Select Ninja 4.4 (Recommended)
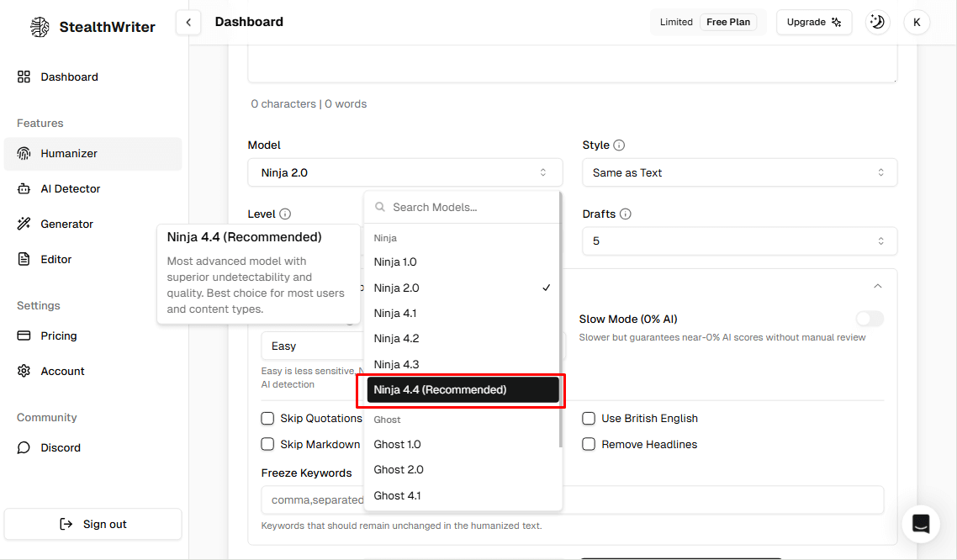 (463, 390)
